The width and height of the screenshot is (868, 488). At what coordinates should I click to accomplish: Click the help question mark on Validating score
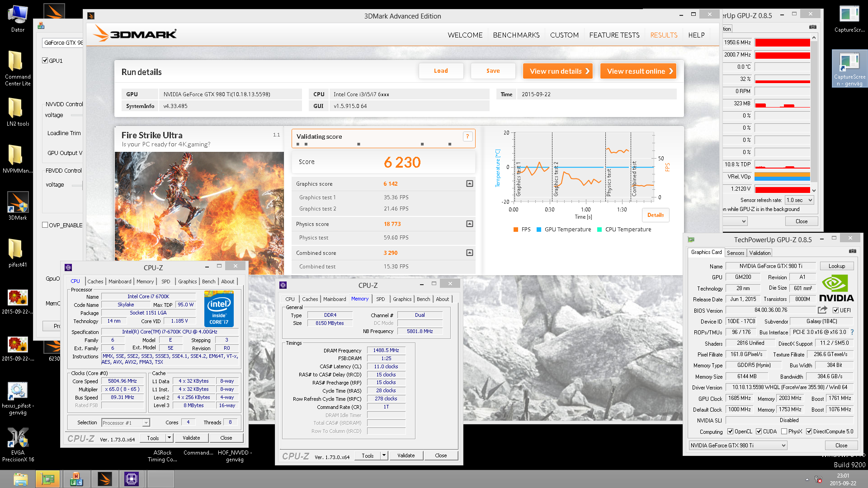[467, 136]
